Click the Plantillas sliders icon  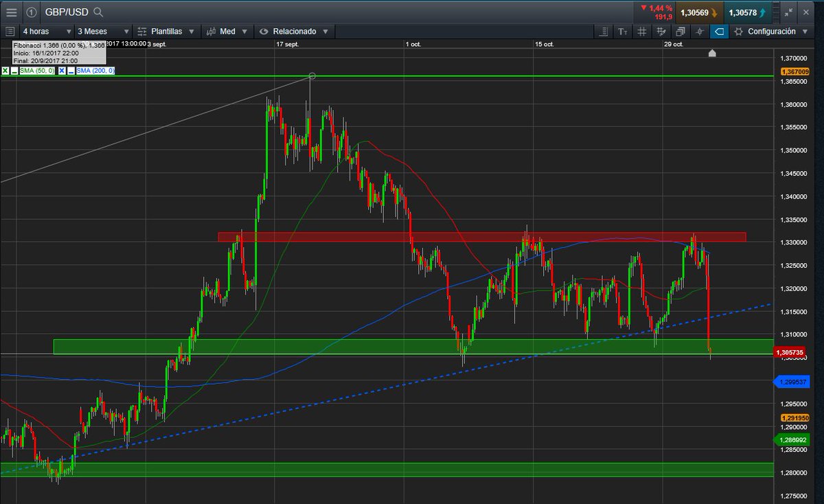pos(142,32)
